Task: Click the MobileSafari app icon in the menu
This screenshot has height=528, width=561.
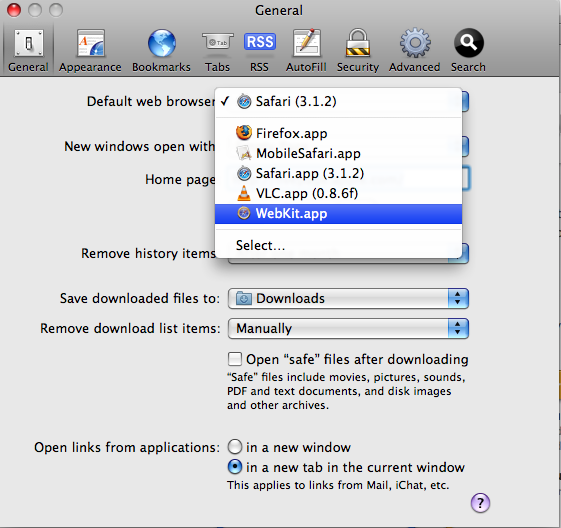Action: tap(244, 153)
